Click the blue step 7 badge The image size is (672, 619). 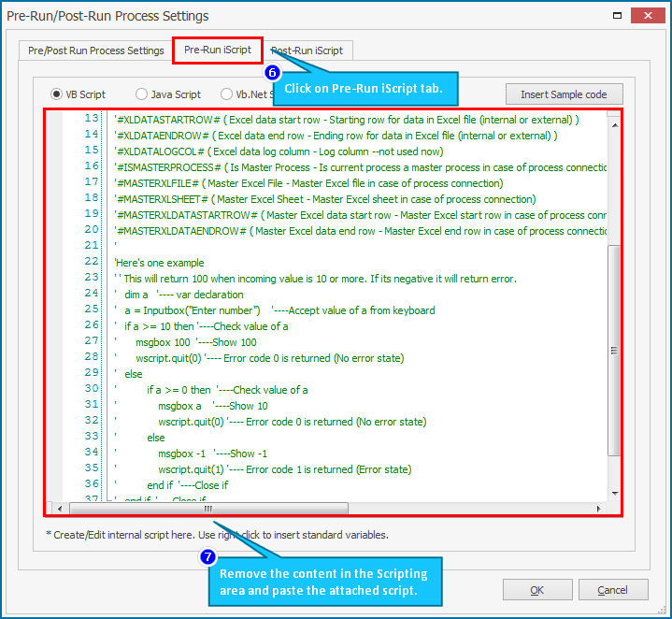click(208, 556)
